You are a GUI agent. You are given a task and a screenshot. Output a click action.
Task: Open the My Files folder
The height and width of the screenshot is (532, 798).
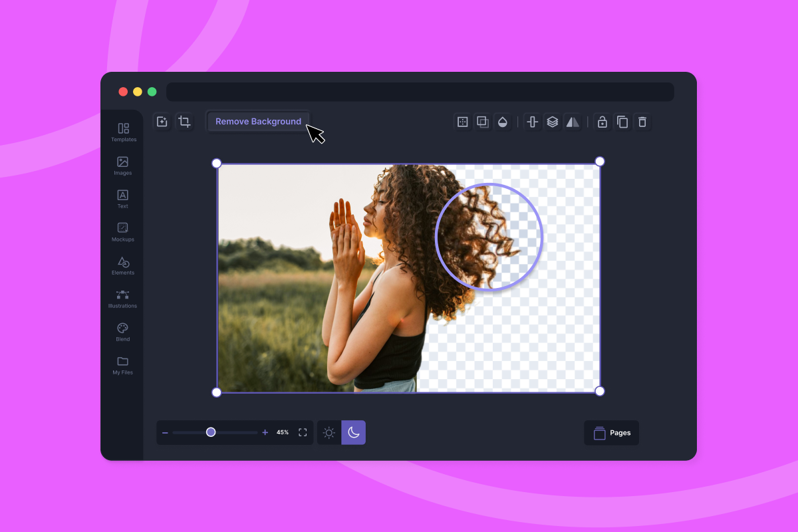[123, 364]
